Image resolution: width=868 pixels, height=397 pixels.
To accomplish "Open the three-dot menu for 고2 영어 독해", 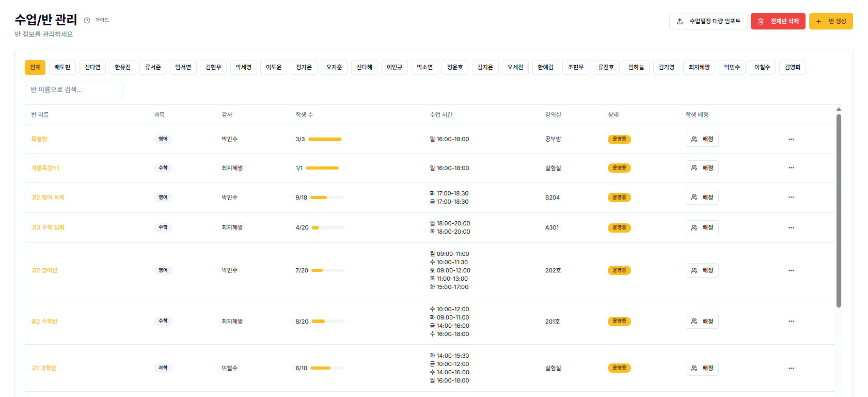I will pos(791,197).
